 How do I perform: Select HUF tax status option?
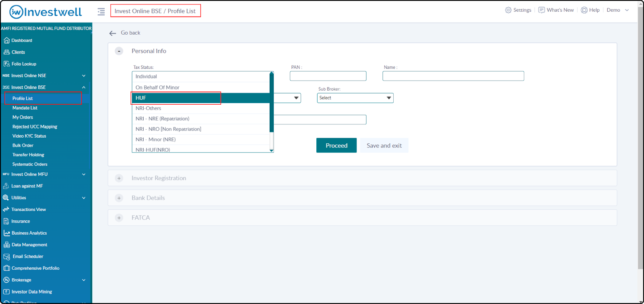200,98
